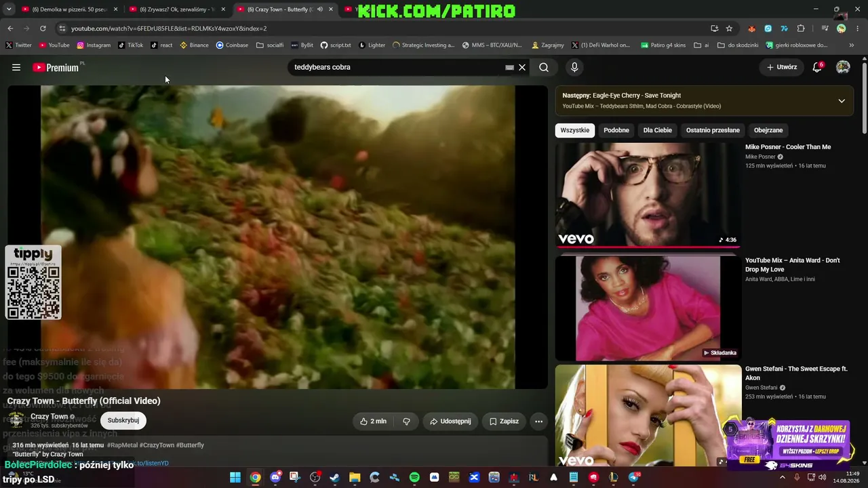
Task: Show hidden system tray icons
Action: click(782, 477)
